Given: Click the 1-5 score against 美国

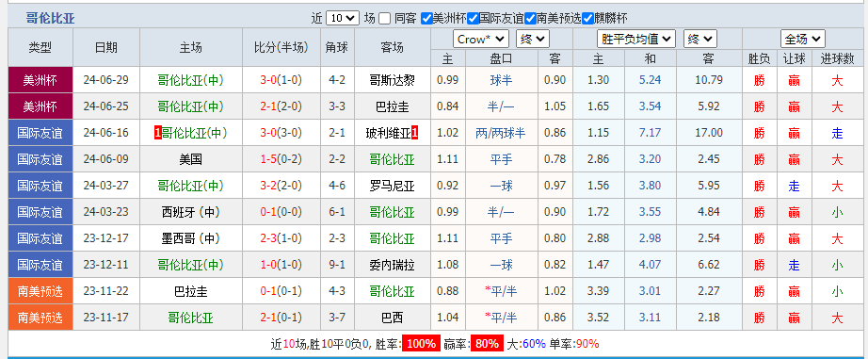Looking at the screenshot, I should click(268, 159).
